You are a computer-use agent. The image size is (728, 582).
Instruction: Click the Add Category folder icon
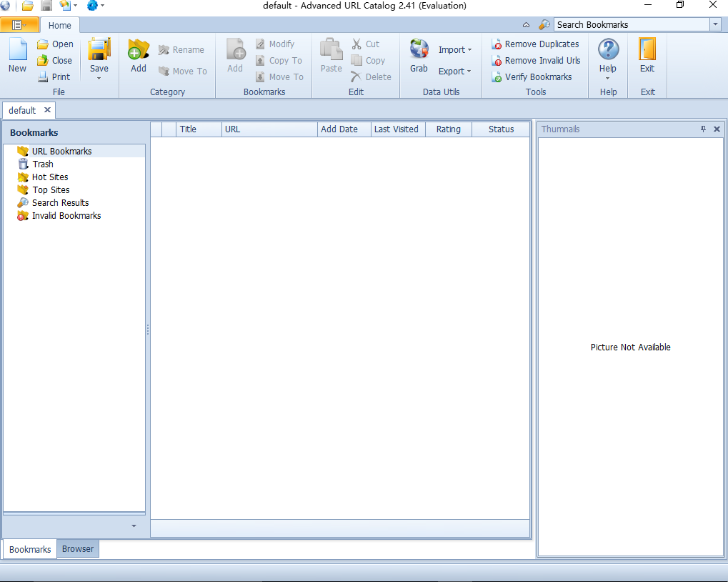(x=138, y=51)
